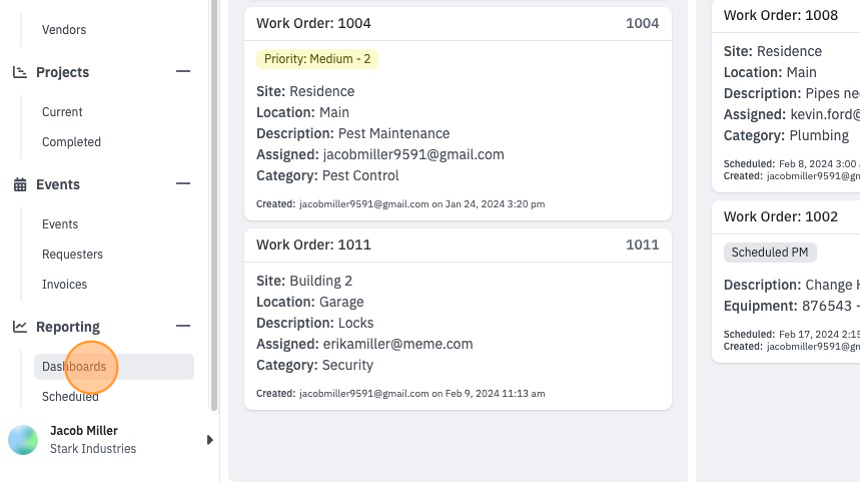Expand the user menu arrow beside Jacob Miller
The width and height of the screenshot is (860, 482).
(210, 440)
